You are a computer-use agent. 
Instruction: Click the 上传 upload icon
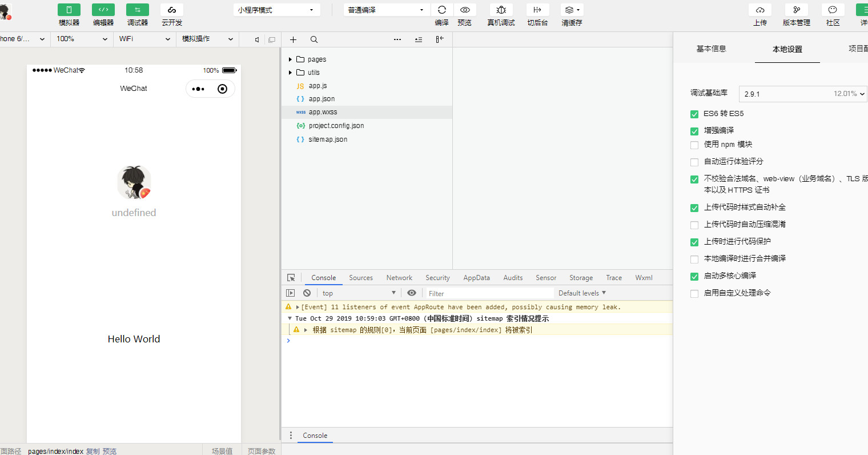coord(760,10)
